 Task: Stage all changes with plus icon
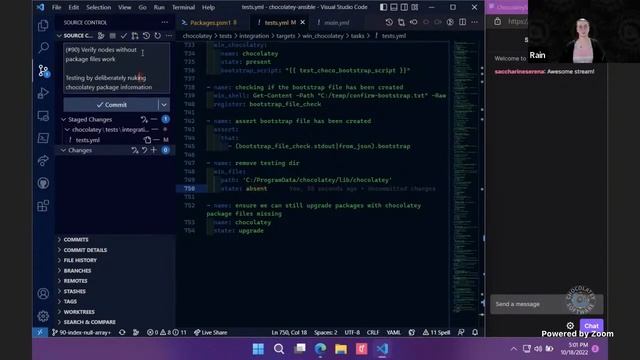[154, 150]
